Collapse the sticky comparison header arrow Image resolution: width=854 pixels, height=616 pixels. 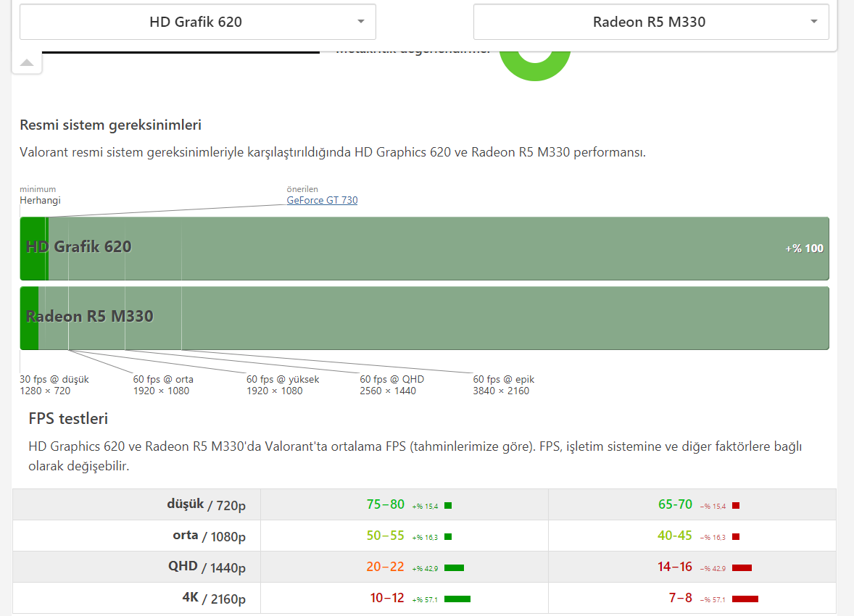[27, 62]
